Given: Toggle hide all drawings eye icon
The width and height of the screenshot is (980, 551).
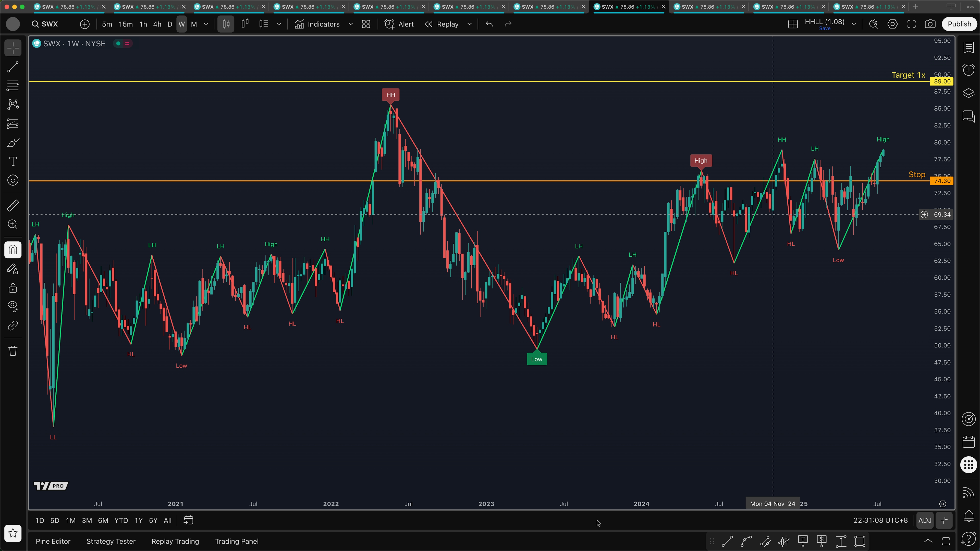Looking at the screenshot, I should 13,306.
